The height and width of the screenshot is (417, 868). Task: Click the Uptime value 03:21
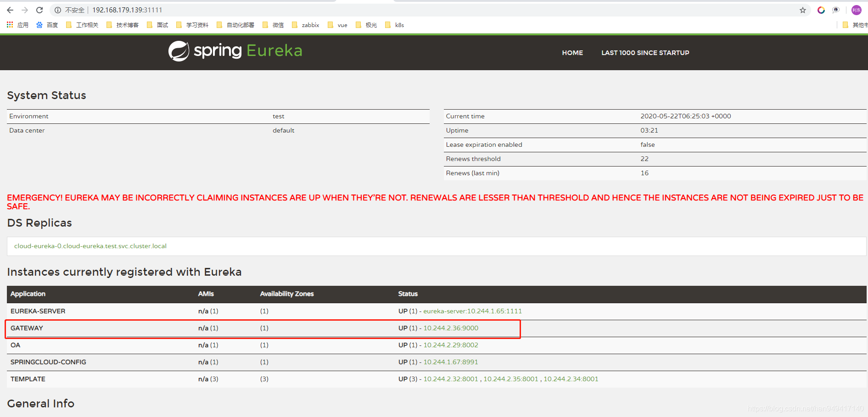[x=649, y=130]
